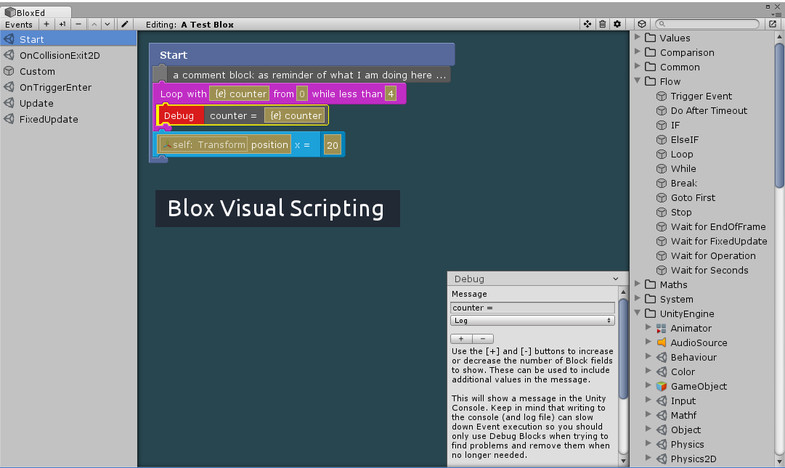Click the move/center canvas icon
Image resolution: width=785 pixels, height=468 pixels.
587,24
